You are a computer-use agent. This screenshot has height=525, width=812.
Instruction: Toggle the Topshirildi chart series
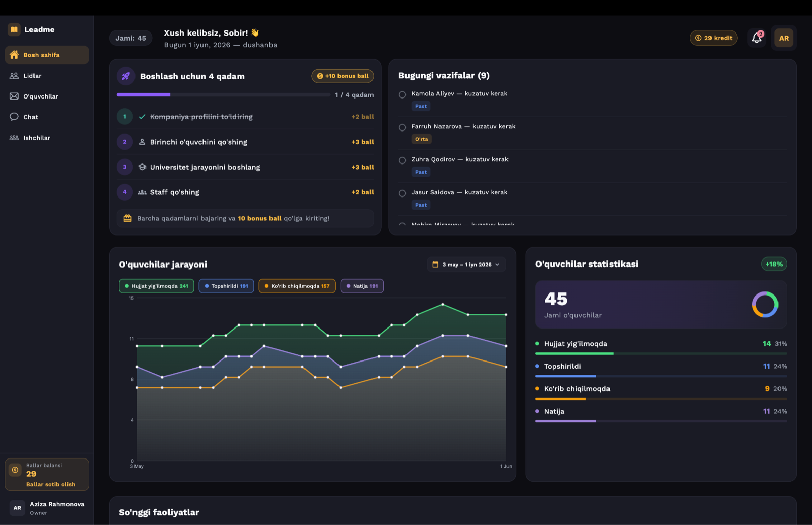coord(226,286)
